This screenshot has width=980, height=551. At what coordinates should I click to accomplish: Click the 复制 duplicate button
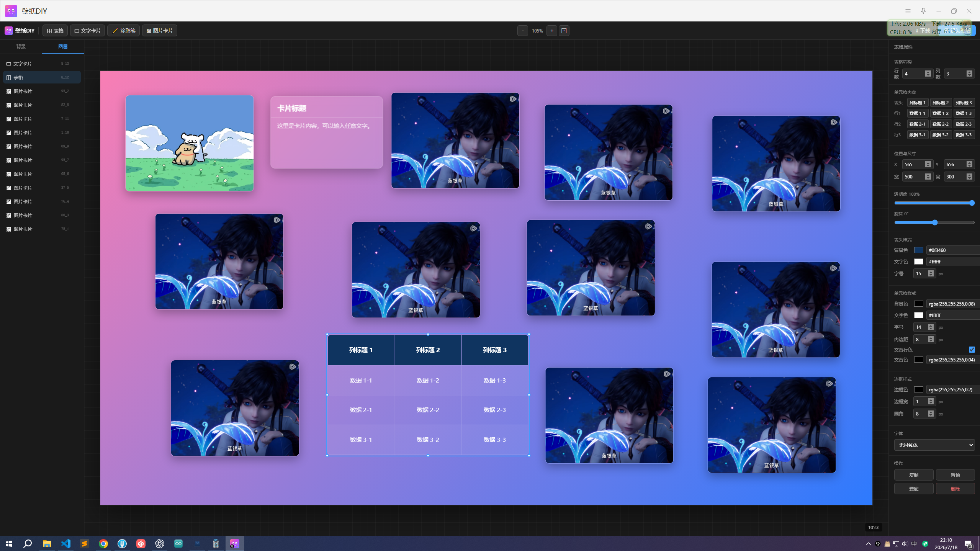tap(914, 475)
